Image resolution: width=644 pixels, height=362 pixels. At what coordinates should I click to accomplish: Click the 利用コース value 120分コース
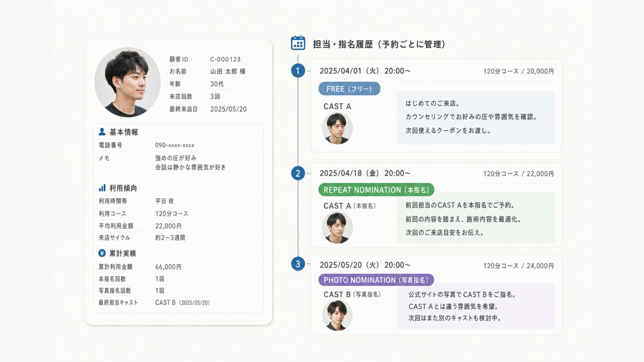[172, 214]
